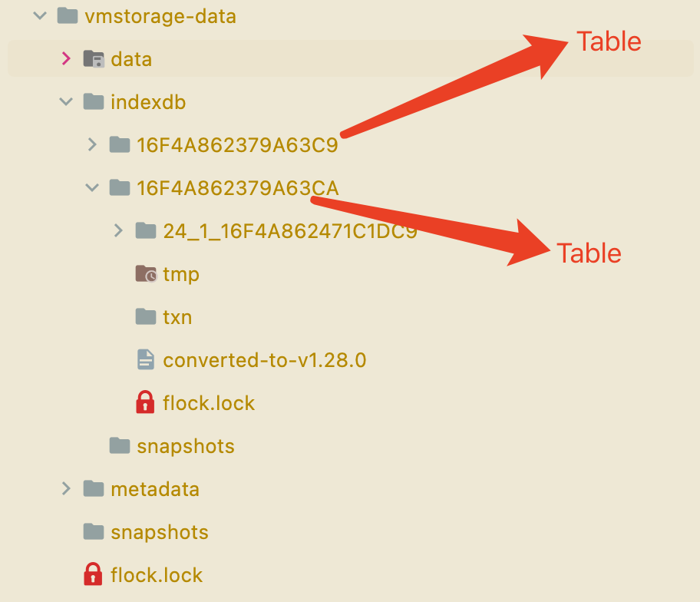This screenshot has height=602, width=700.
Task: Expand the 16F4A862379A63C9 folder
Action: pyautogui.click(x=92, y=144)
